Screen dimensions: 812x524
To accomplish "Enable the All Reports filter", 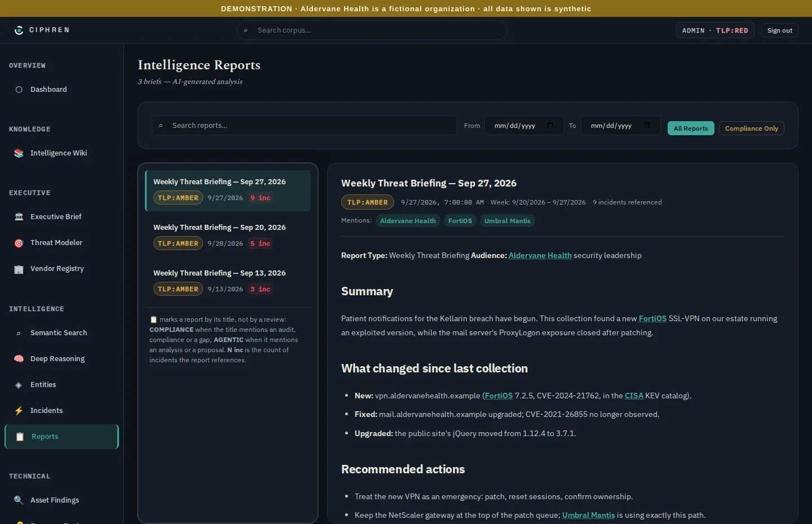I will pos(691,128).
